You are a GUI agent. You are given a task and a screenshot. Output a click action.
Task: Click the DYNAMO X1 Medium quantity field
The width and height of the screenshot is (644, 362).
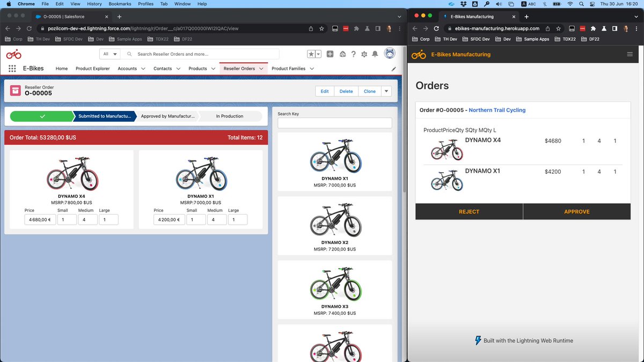[217, 219]
